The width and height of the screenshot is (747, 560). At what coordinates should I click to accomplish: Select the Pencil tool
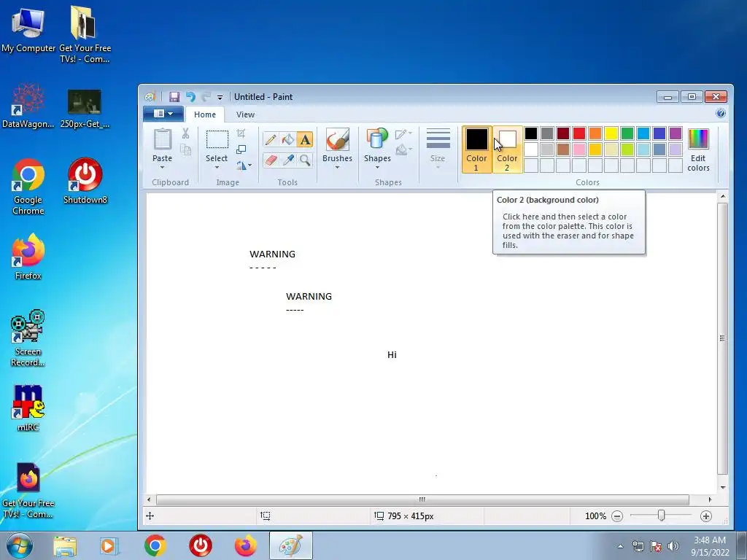pos(271,139)
